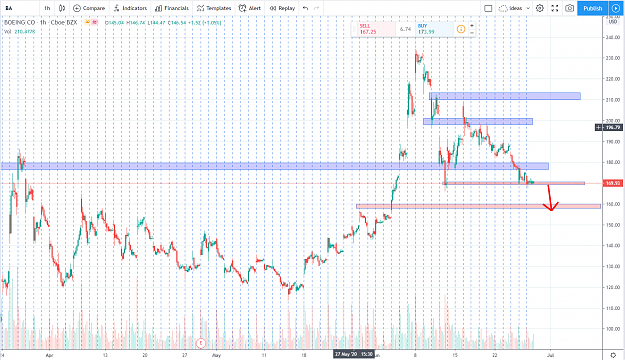Redo the chart action
625x360 pixels.
[x=317, y=8]
